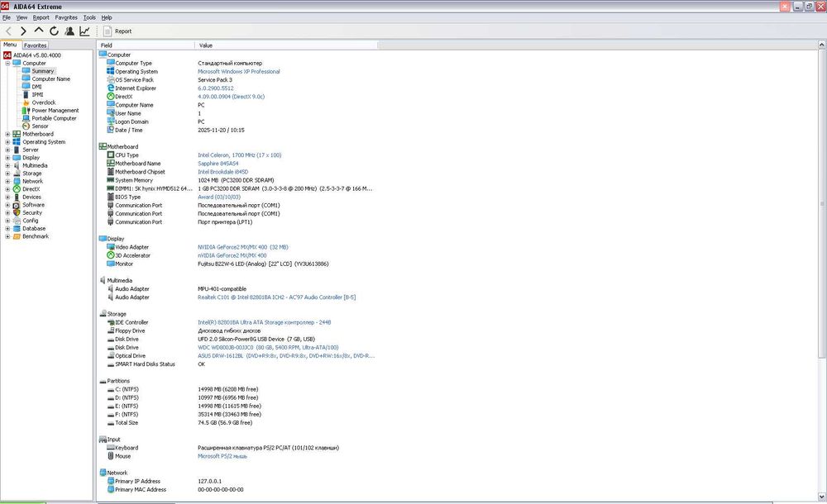Click the Config icon in tree
Viewport: 827px width, 504px height.
tap(17, 221)
